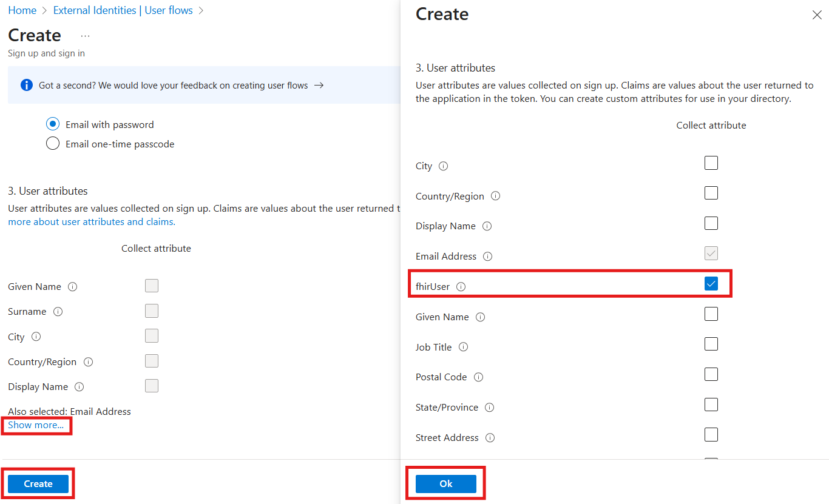
Task: Click the info icon next to State/Province
Action: point(489,407)
